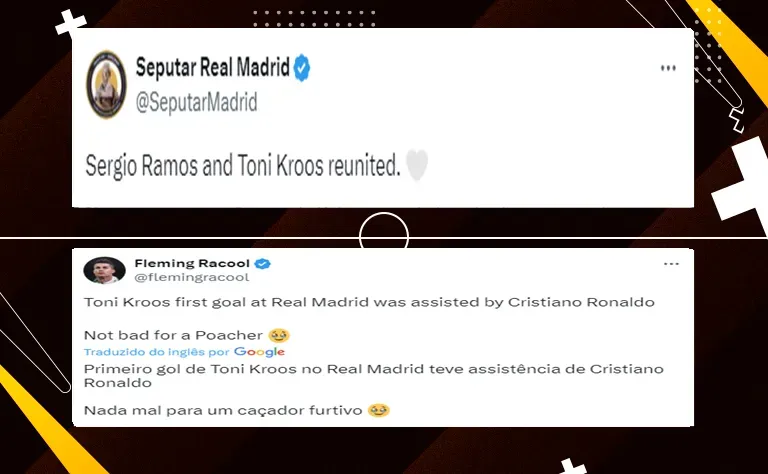Open Seputar Real Madrid profile avatar

[106, 84]
